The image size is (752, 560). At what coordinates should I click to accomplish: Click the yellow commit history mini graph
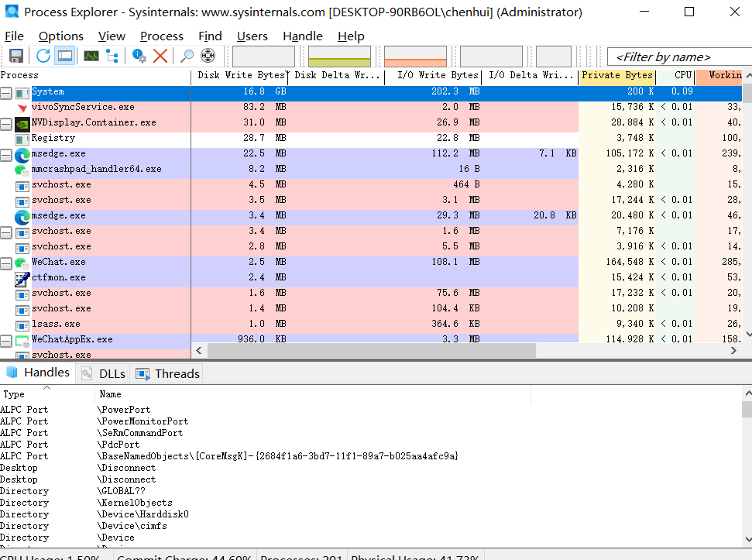tap(339, 56)
